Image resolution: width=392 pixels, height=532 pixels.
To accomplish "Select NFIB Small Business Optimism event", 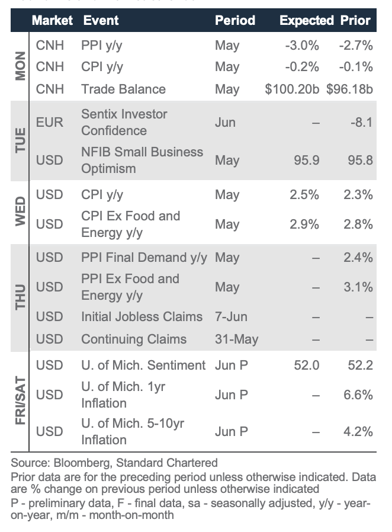I will 142,160.
